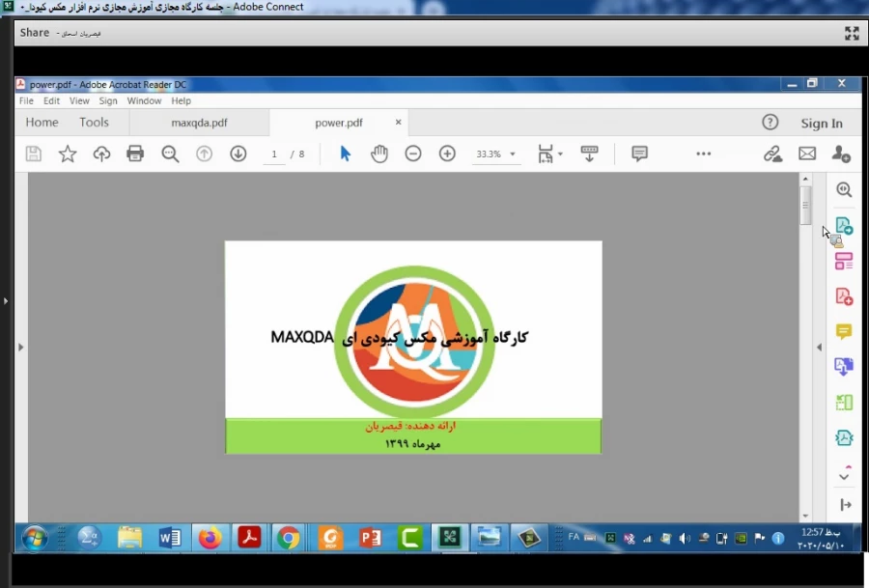Expand the fit page options dropdown
The image size is (869, 588).
coord(560,154)
